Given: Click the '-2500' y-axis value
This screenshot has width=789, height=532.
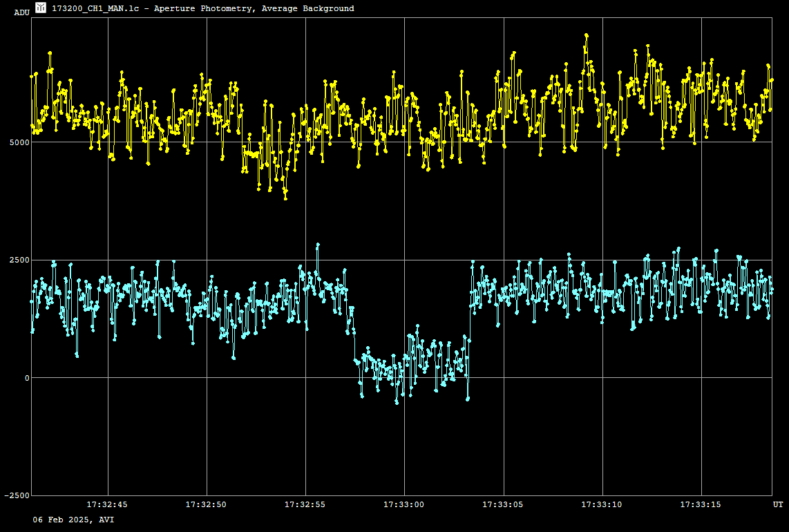Looking at the screenshot, I should [17, 496].
